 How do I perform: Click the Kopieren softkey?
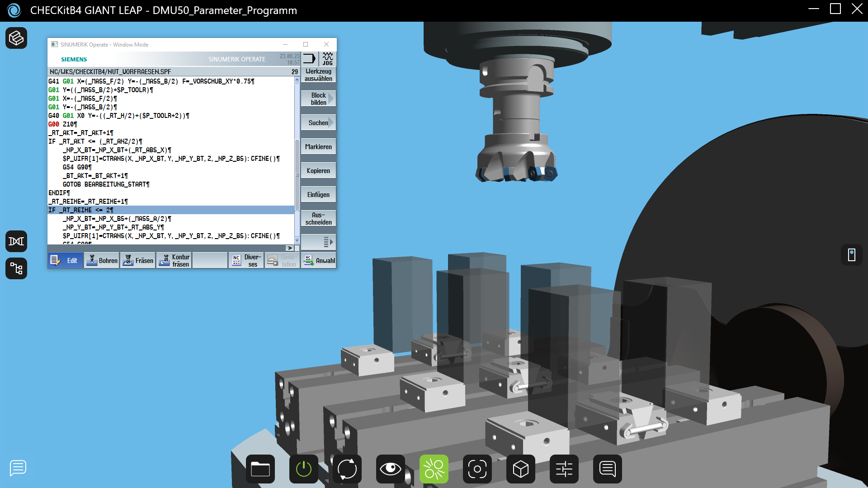pyautogui.click(x=318, y=171)
